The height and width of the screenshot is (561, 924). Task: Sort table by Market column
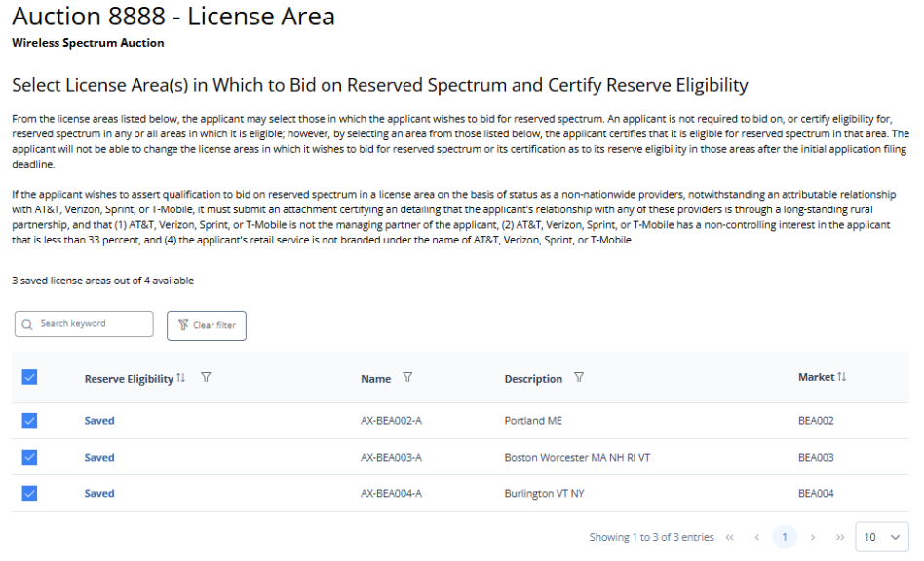(x=842, y=377)
